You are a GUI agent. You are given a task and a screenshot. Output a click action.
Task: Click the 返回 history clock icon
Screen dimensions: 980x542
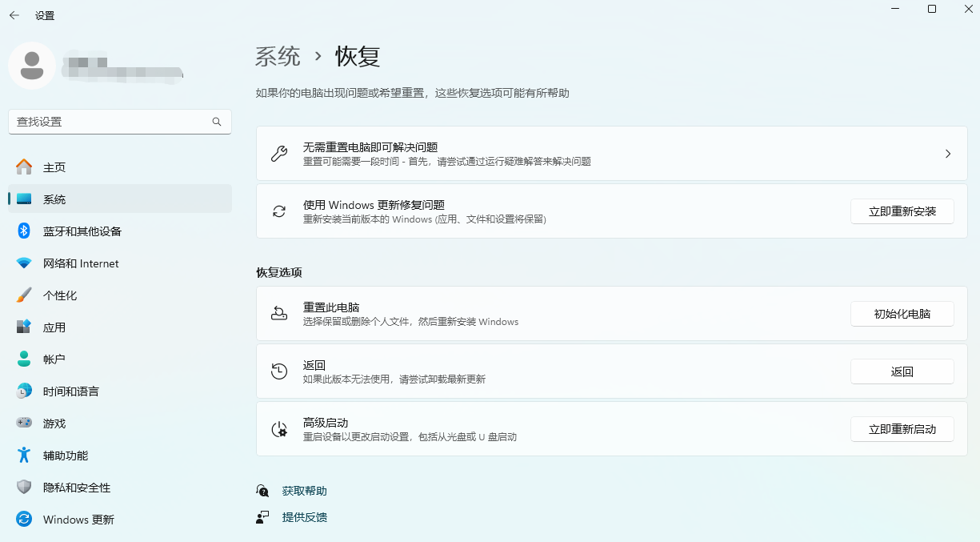(279, 371)
